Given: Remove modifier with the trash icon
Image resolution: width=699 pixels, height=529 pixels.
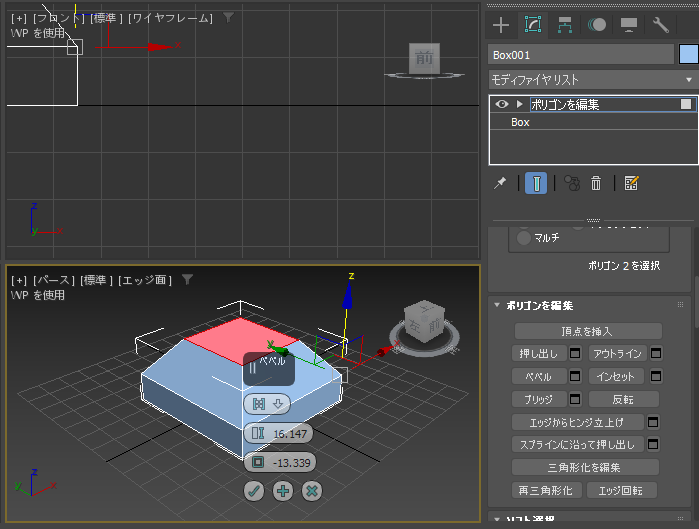Looking at the screenshot, I should 596,183.
